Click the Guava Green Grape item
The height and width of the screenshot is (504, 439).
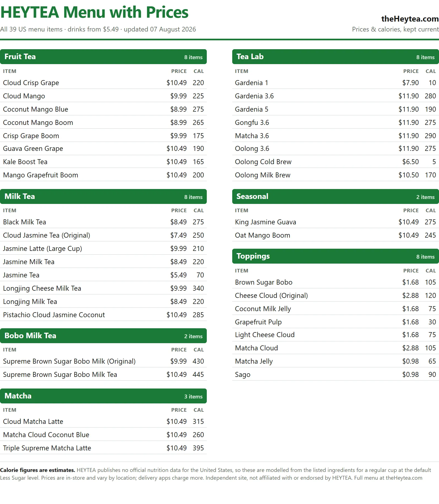pyautogui.click(x=103, y=148)
